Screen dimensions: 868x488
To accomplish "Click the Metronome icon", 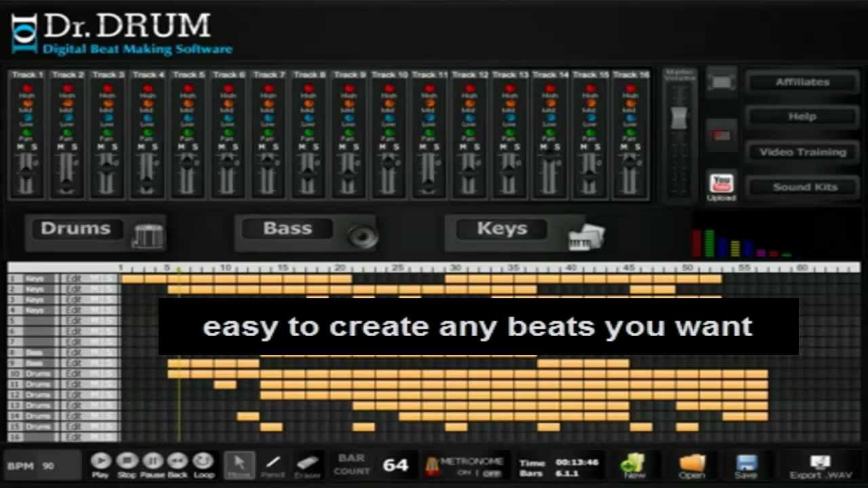I will (431, 466).
